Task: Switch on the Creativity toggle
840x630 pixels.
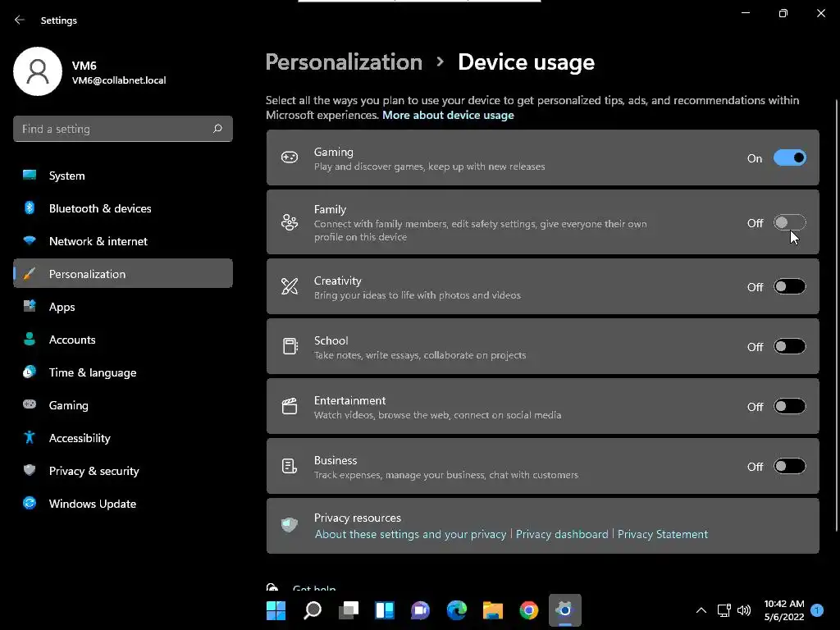Action: coord(789,287)
